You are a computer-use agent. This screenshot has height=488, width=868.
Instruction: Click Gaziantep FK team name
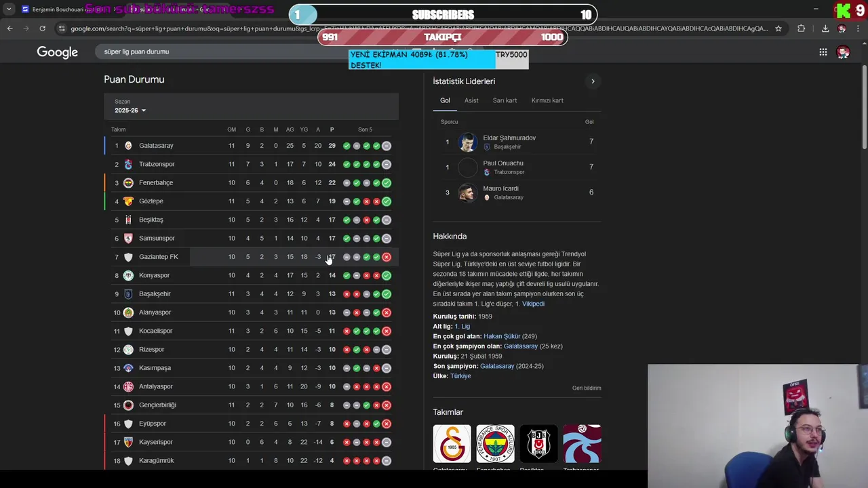point(159,257)
